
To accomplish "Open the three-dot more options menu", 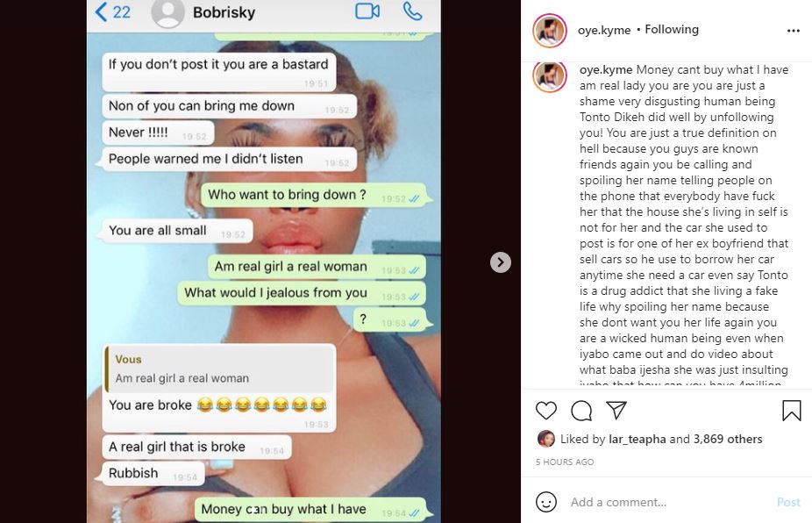I will point(794,31).
